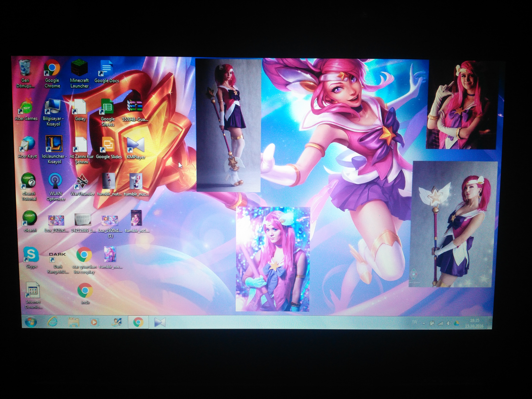The height and width of the screenshot is (399, 532).
Task: Open the WLAN Optimizer icon
Action: click(56, 187)
